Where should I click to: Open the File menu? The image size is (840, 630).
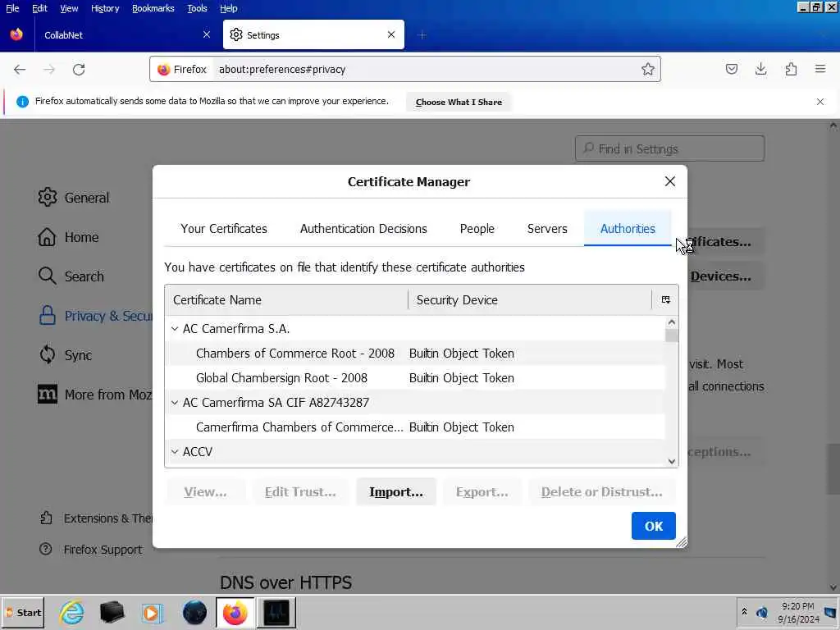pyautogui.click(x=12, y=8)
